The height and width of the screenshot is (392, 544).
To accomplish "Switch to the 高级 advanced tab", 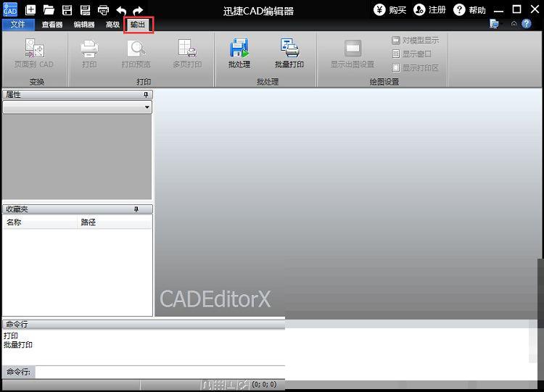I will click(x=112, y=25).
